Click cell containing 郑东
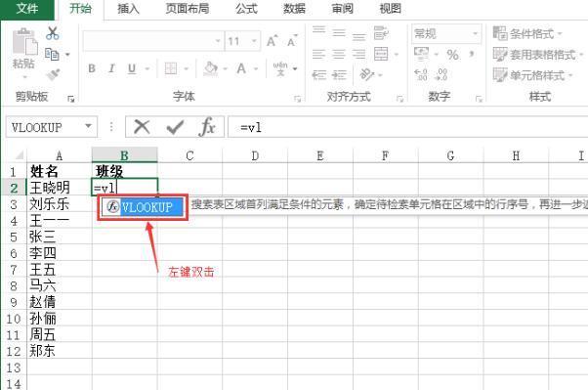 pos(60,351)
